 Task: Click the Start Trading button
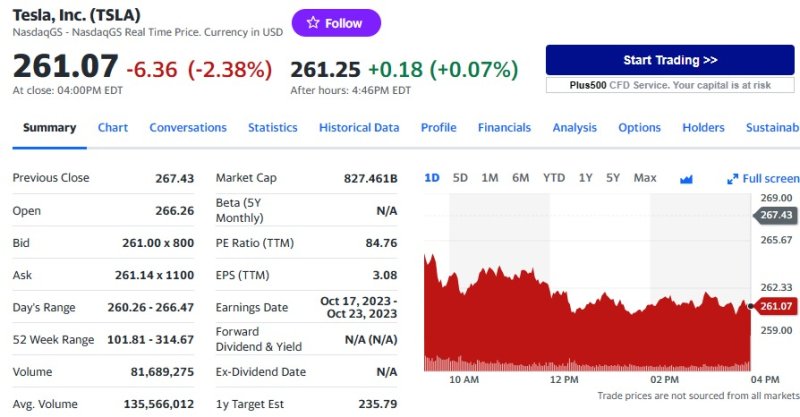(669, 60)
